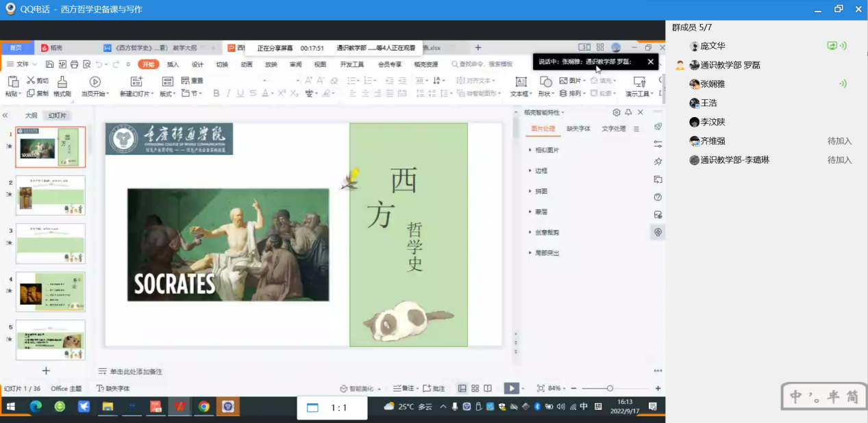Insert a text box (文本框) icon
868x423 pixels.
521,82
